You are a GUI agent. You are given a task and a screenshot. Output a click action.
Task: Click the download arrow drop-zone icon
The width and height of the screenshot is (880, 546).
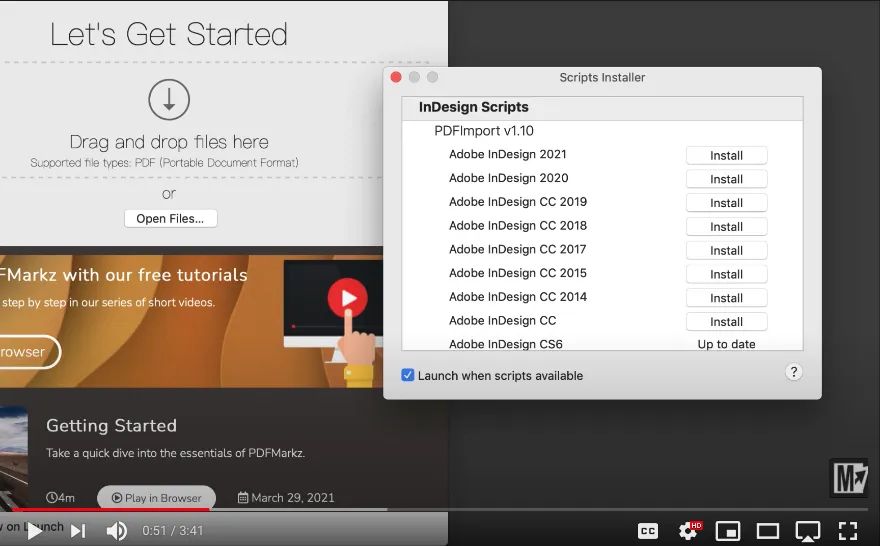pyautogui.click(x=169, y=100)
